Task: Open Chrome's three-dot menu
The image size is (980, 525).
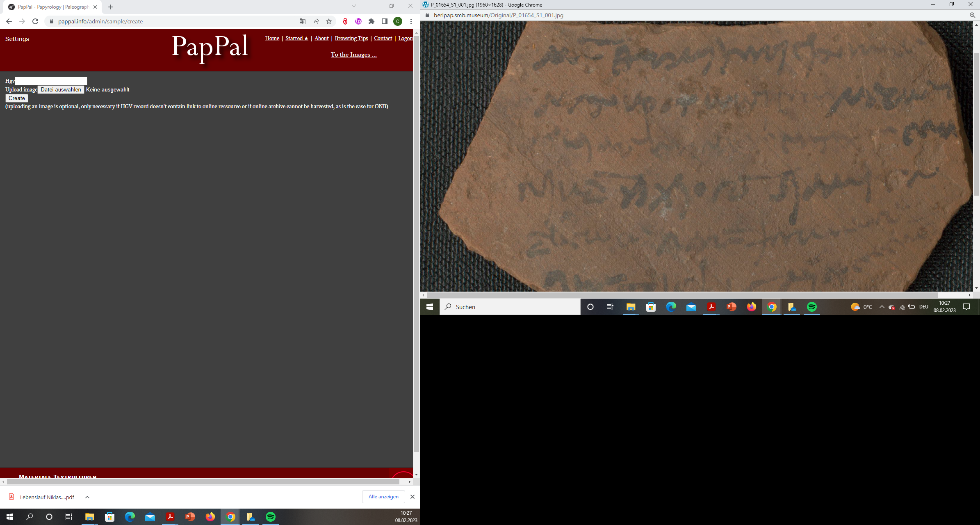Action: point(411,21)
